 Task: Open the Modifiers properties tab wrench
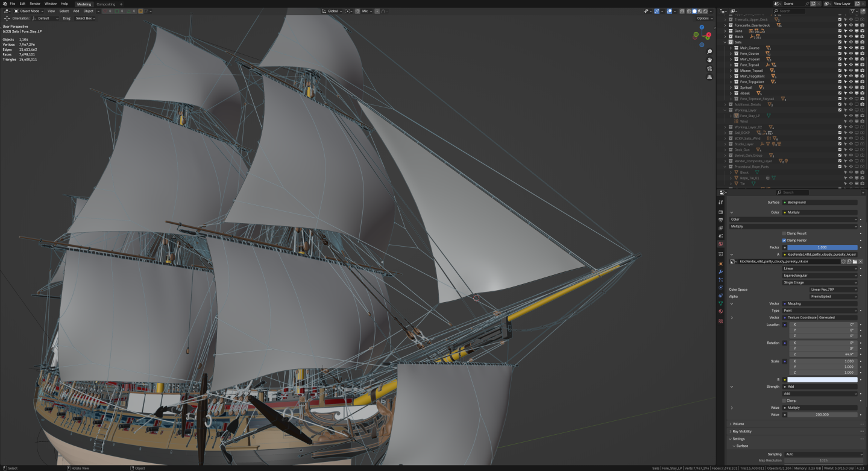click(x=720, y=272)
